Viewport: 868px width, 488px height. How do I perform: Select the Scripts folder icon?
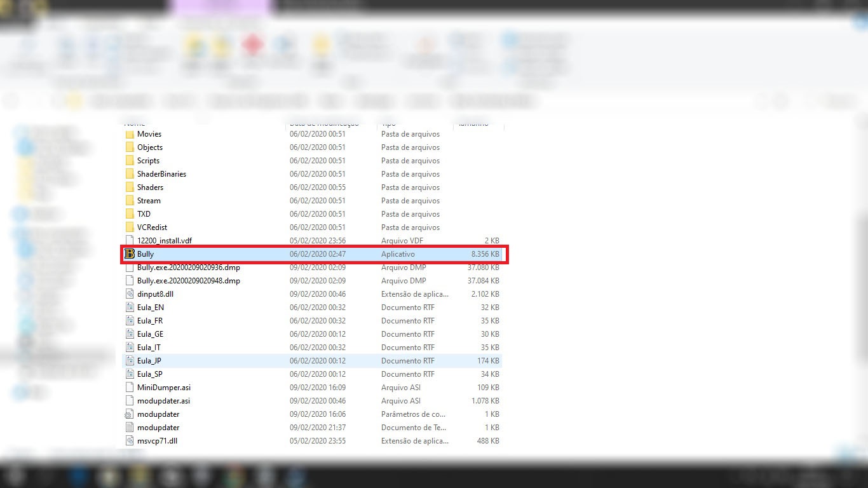click(x=130, y=161)
